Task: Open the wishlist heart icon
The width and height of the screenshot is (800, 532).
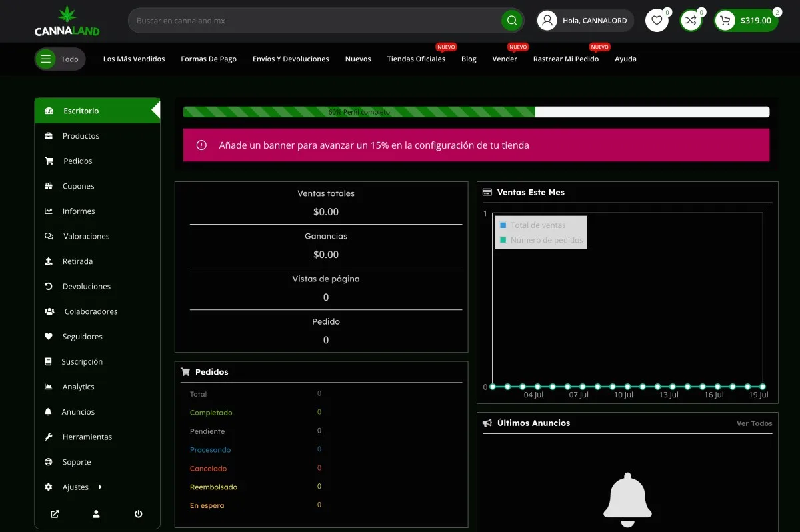Action: (657, 21)
